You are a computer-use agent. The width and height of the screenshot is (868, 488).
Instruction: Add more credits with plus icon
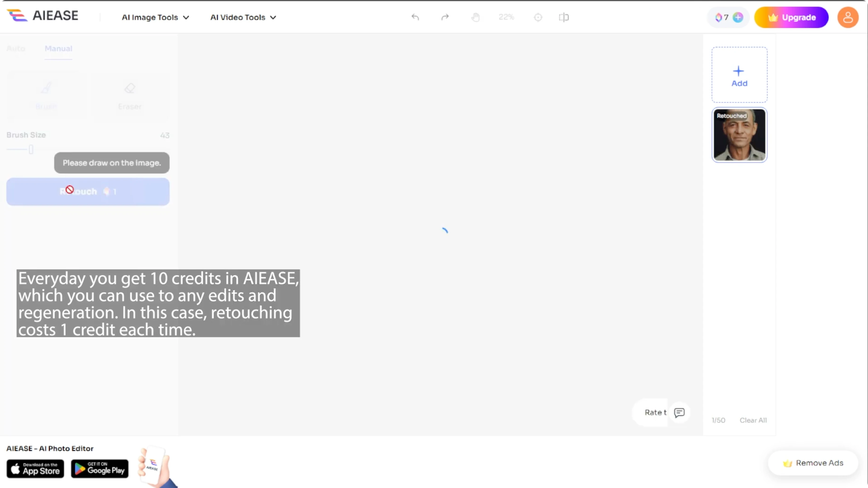click(x=738, y=17)
